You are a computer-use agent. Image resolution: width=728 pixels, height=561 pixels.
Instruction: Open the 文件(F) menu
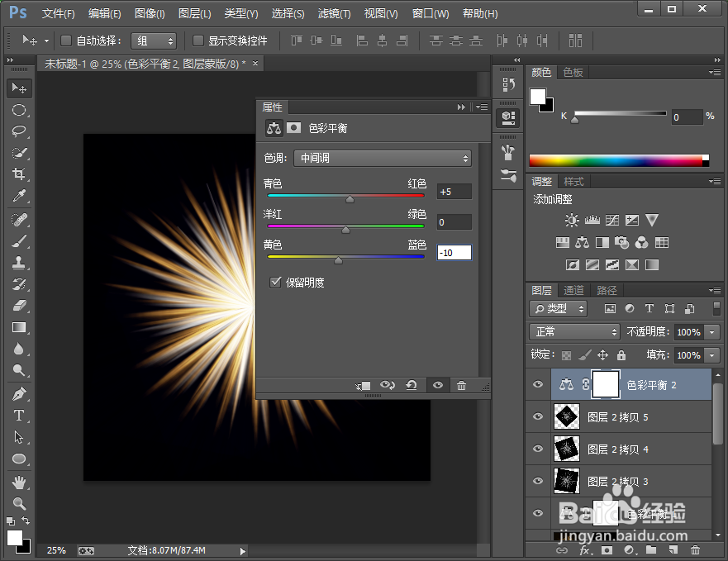(x=59, y=14)
